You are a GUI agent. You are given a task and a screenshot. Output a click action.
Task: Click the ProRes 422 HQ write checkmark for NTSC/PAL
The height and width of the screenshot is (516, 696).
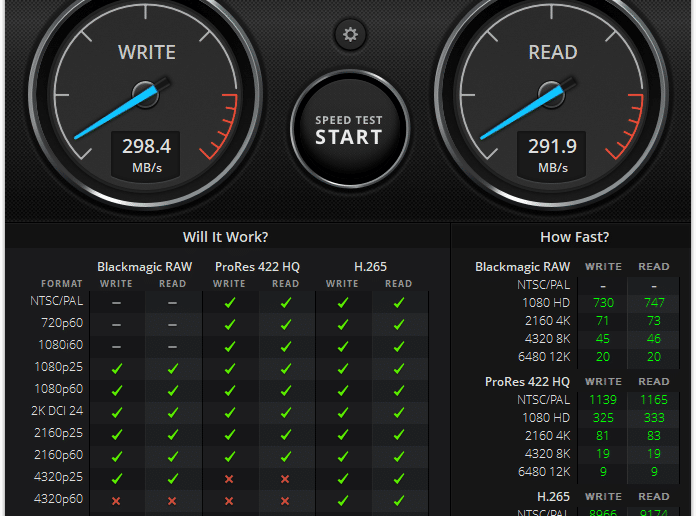[x=230, y=302]
